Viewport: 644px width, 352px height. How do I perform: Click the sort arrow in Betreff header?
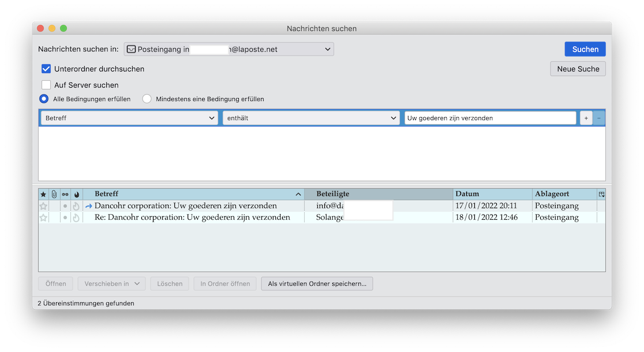(298, 194)
